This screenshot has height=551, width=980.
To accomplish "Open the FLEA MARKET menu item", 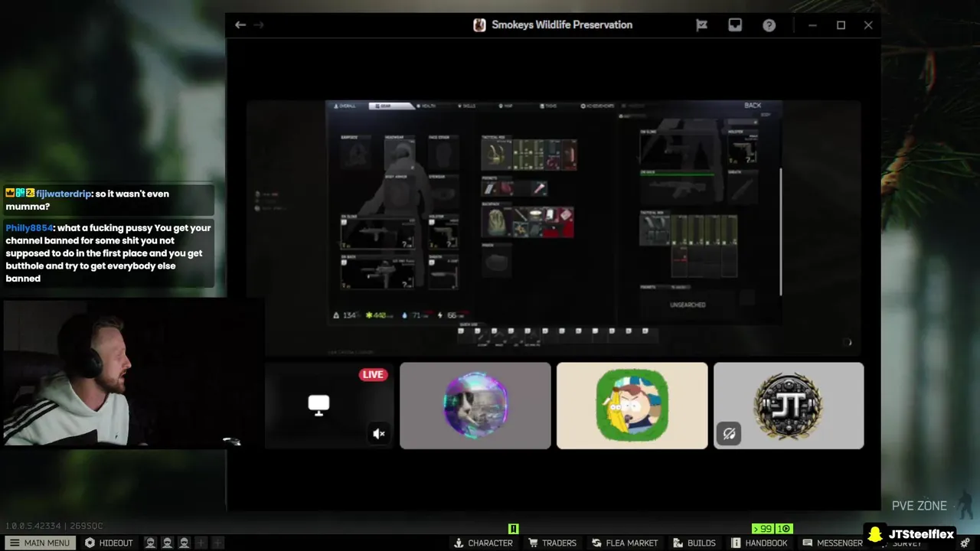I will point(624,543).
